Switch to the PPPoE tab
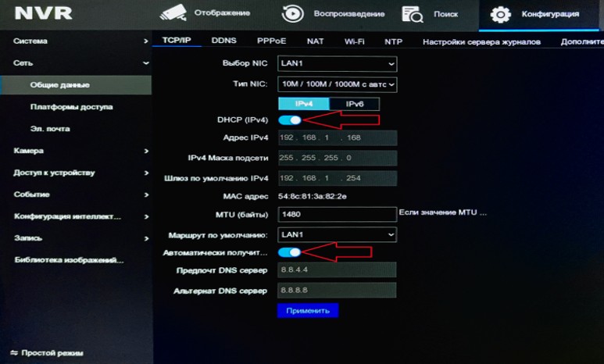The image size is (604, 364). point(272,41)
